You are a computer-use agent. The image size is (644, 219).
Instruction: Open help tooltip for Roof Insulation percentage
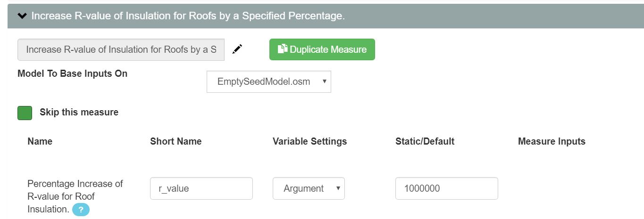(81, 210)
